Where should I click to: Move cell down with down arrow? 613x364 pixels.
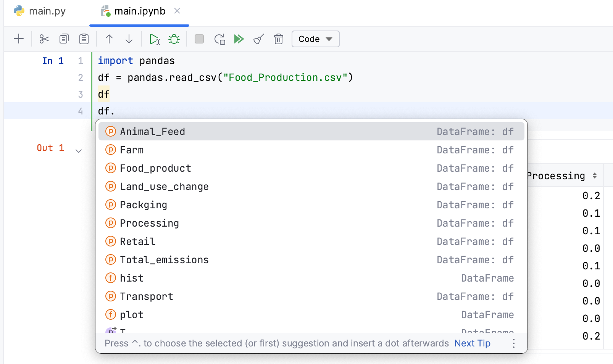tap(129, 39)
